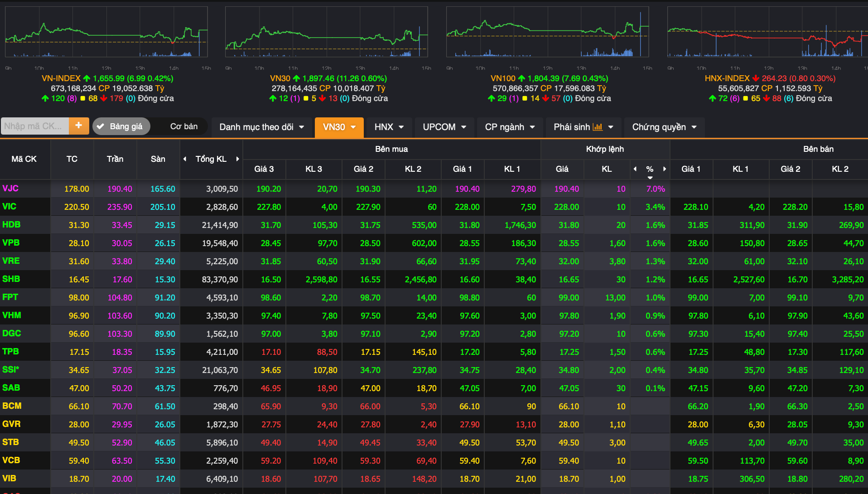
Task: Open the FPT stock ticker
Action: click(x=10, y=297)
